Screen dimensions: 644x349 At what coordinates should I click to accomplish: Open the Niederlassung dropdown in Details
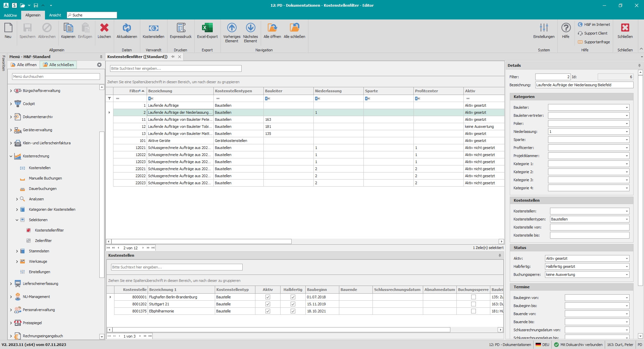coord(627,132)
